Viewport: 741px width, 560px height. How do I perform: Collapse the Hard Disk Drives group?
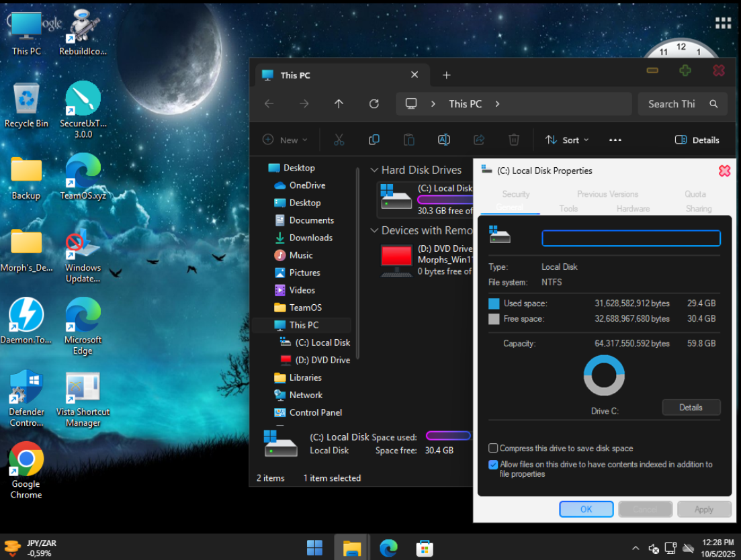(x=375, y=171)
